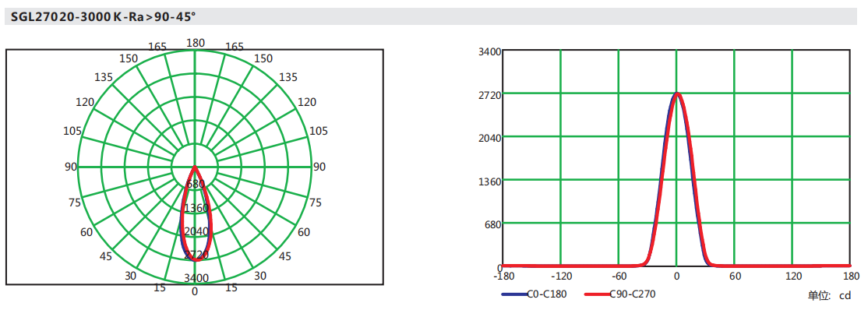This screenshot has width=868, height=310.
Task: Click the 180 label atop the polar diagram
Action: click(196, 43)
